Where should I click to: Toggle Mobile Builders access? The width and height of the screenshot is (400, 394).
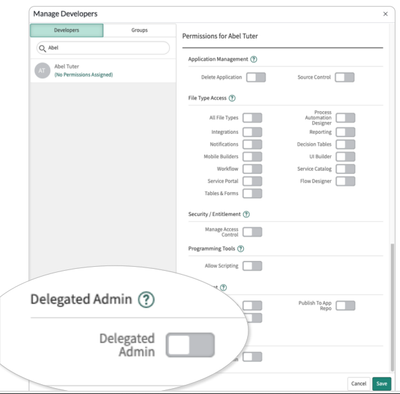252,157
